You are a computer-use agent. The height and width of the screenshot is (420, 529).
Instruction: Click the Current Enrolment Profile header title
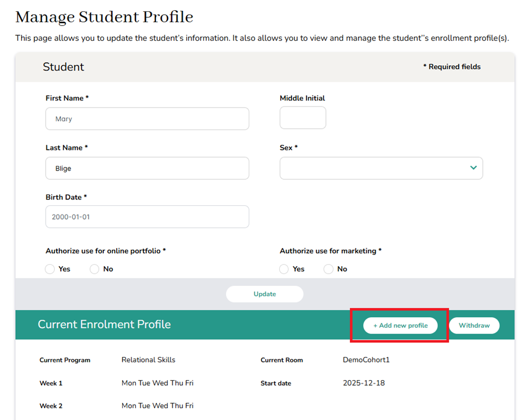104,324
